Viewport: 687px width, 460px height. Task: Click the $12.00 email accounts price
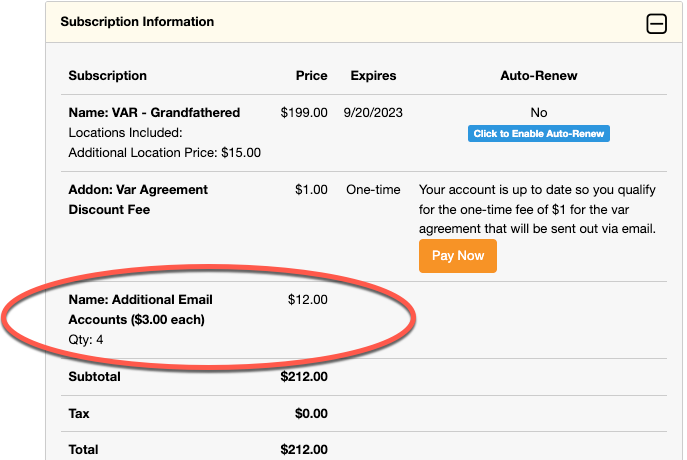coord(307,299)
